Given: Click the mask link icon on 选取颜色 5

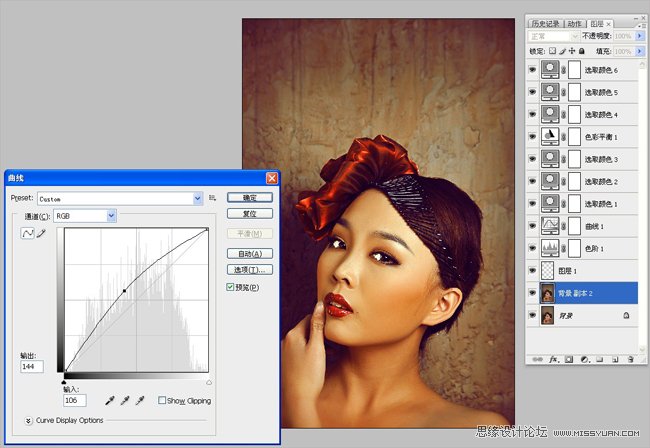Looking at the screenshot, I should [564, 92].
